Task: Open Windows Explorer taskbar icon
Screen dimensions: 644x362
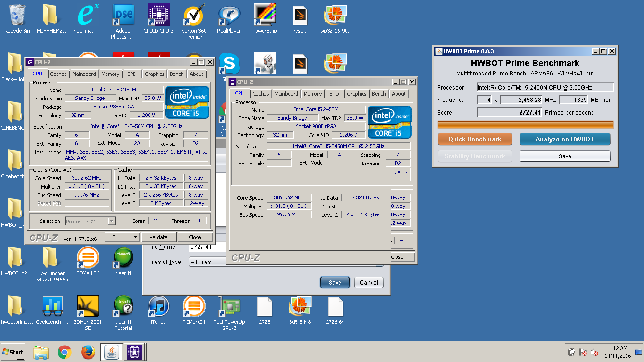Action: [x=41, y=352]
